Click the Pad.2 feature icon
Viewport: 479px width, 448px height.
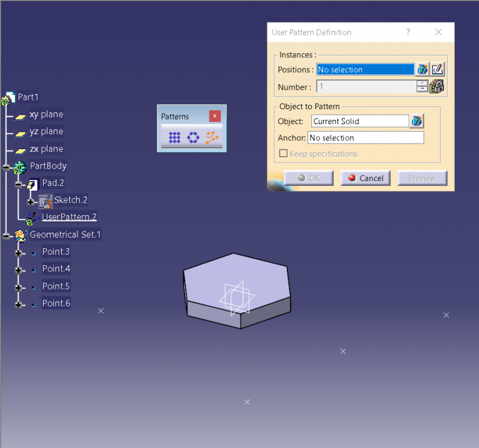click(32, 184)
